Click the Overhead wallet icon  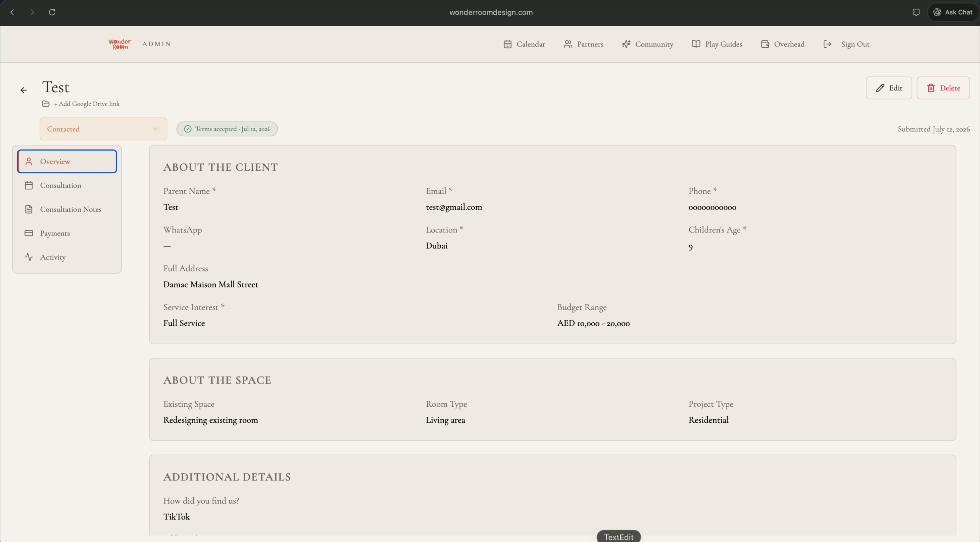pyautogui.click(x=765, y=44)
